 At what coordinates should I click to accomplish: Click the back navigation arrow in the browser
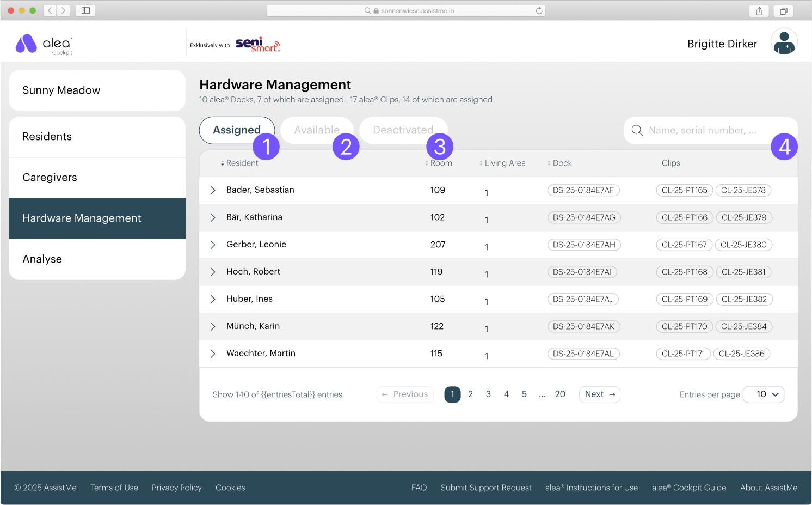click(49, 10)
